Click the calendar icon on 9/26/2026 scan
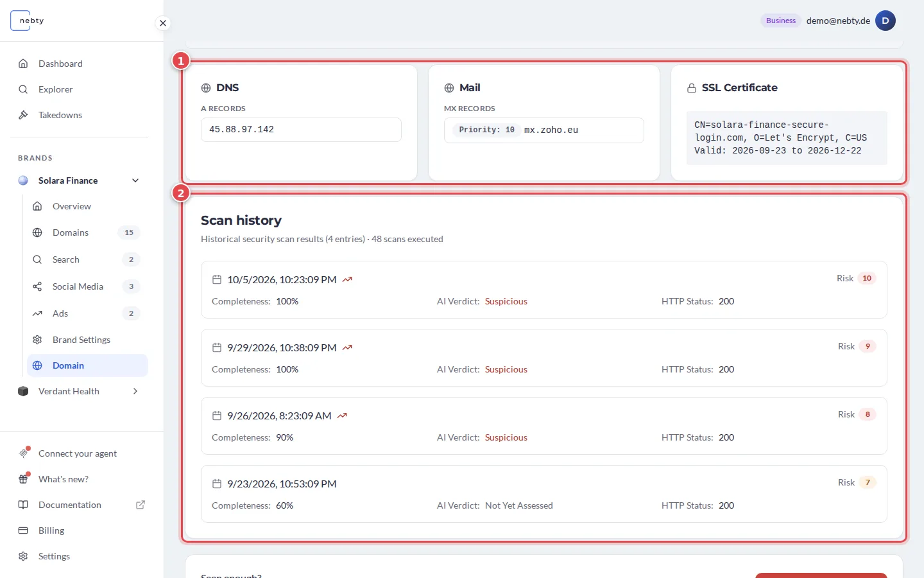The height and width of the screenshot is (578, 924). pyautogui.click(x=217, y=416)
